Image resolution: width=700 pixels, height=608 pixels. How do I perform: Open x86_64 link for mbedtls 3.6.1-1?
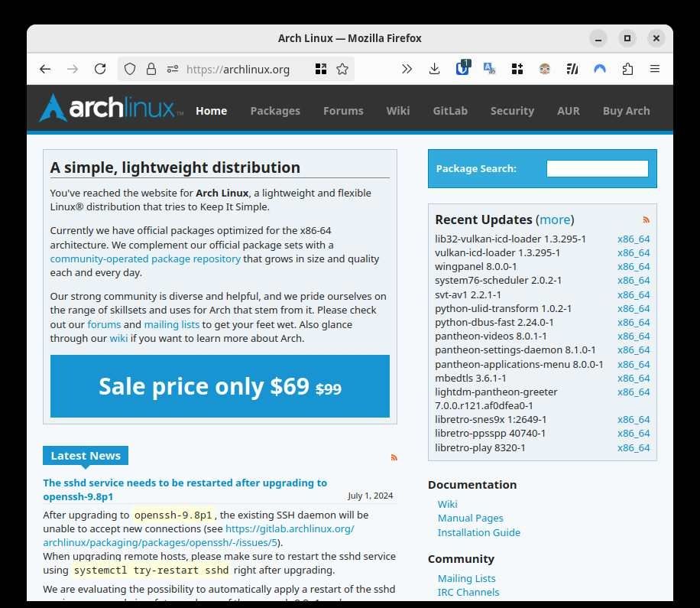point(634,379)
